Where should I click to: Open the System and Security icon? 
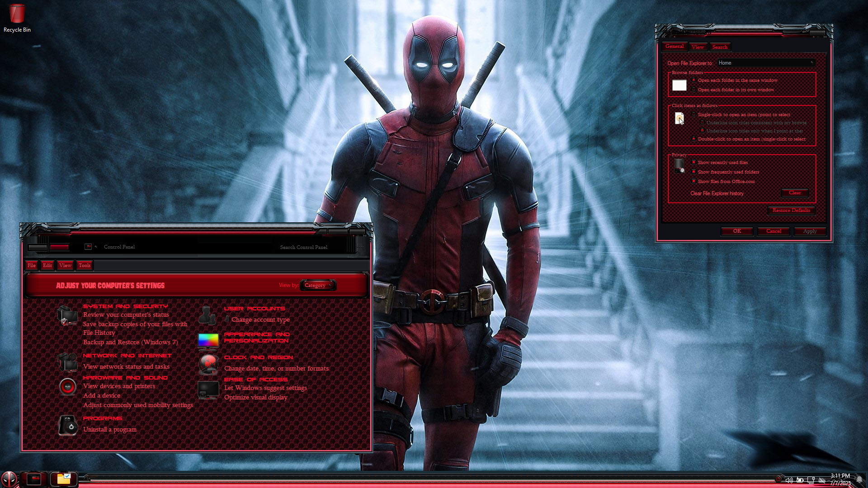[x=67, y=315]
